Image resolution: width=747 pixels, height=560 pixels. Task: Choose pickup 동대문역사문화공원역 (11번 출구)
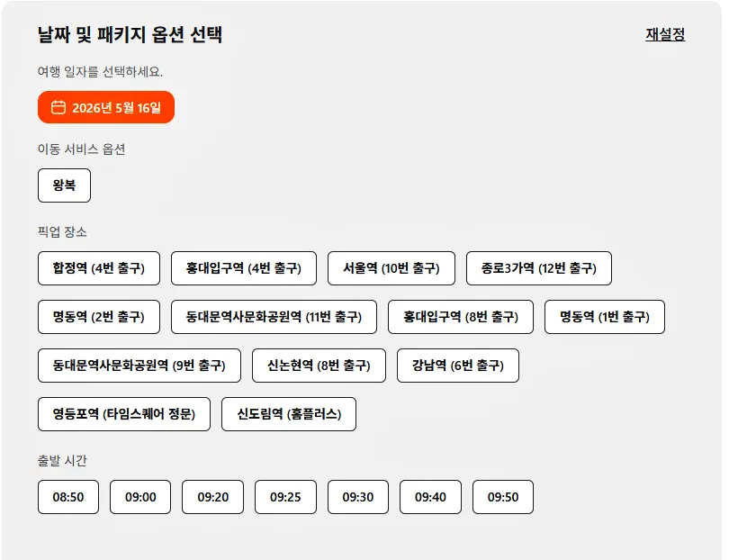coord(274,317)
